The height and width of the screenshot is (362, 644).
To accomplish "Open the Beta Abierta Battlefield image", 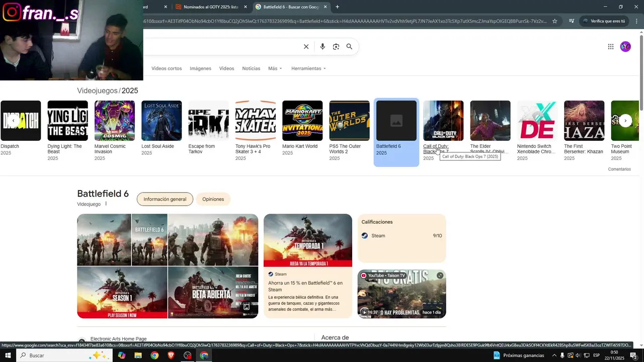I will [x=213, y=293].
